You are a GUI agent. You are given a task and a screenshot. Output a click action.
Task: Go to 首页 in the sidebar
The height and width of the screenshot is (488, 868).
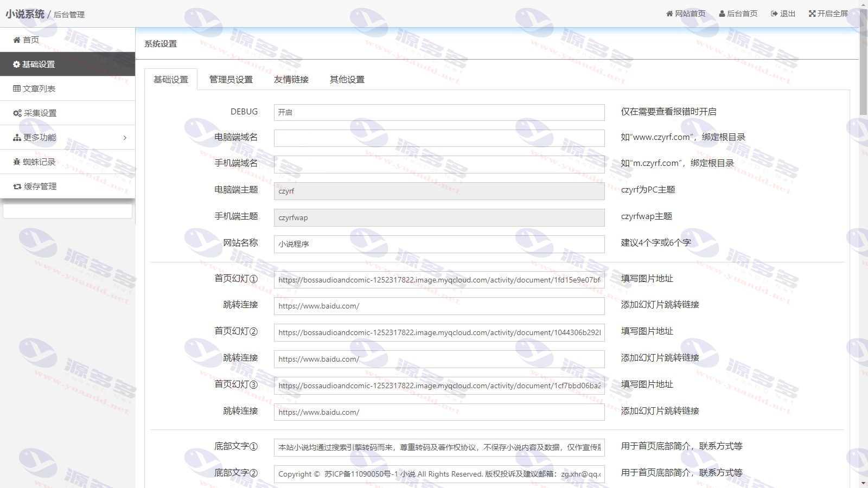(67, 40)
